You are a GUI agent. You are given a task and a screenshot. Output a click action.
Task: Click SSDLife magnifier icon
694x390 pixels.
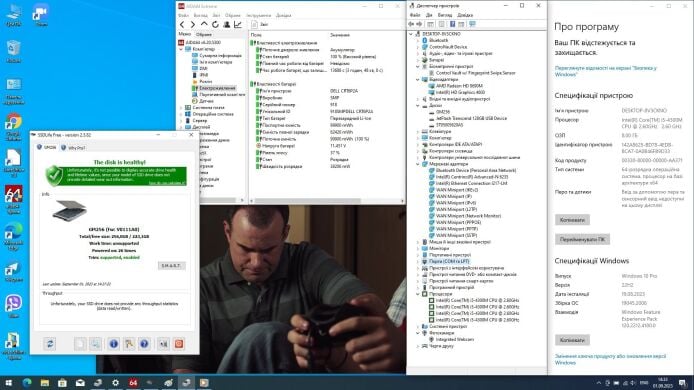pyautogui.click(x=95, y=344)
